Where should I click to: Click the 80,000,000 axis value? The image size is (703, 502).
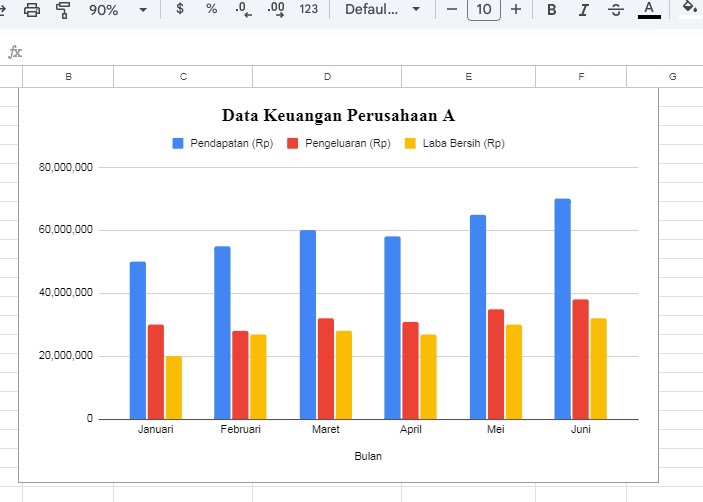click(x=65, y=167)
